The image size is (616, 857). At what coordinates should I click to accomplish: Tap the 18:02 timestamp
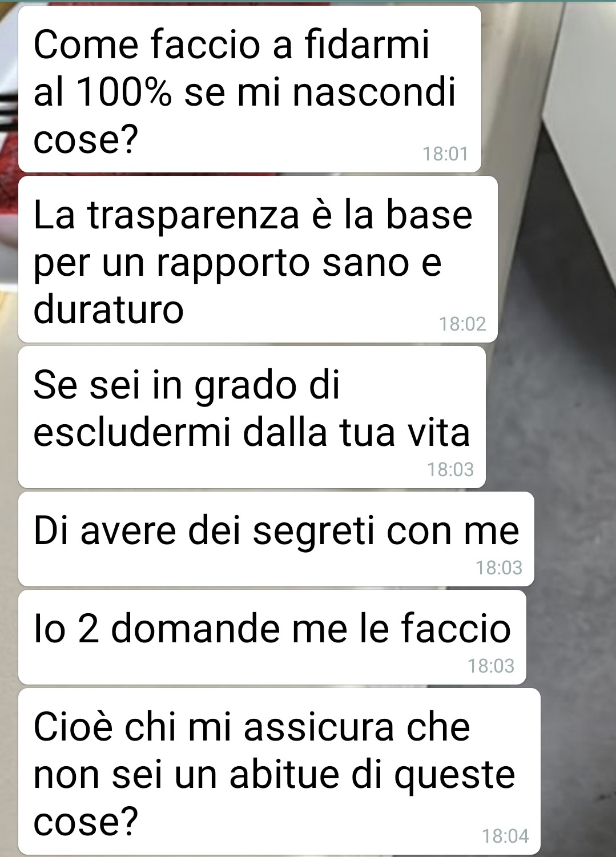click(x=462, y=324)
